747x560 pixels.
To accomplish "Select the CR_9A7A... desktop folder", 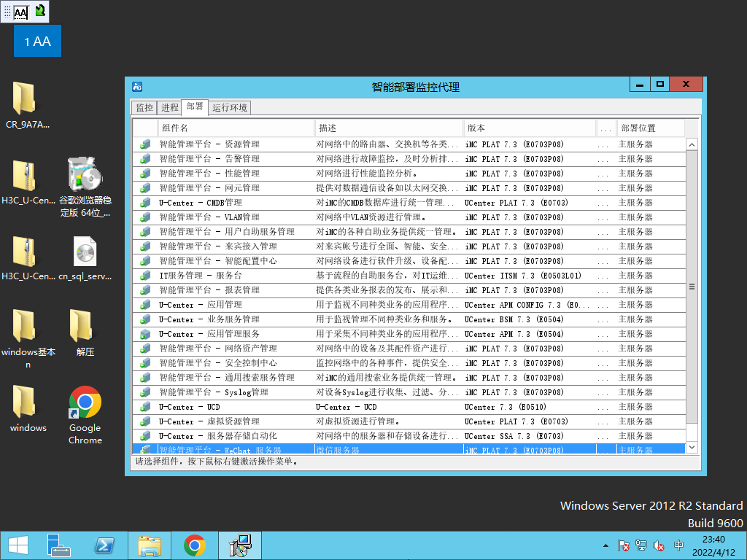I will pyautogui.click(x=28, y=105).
